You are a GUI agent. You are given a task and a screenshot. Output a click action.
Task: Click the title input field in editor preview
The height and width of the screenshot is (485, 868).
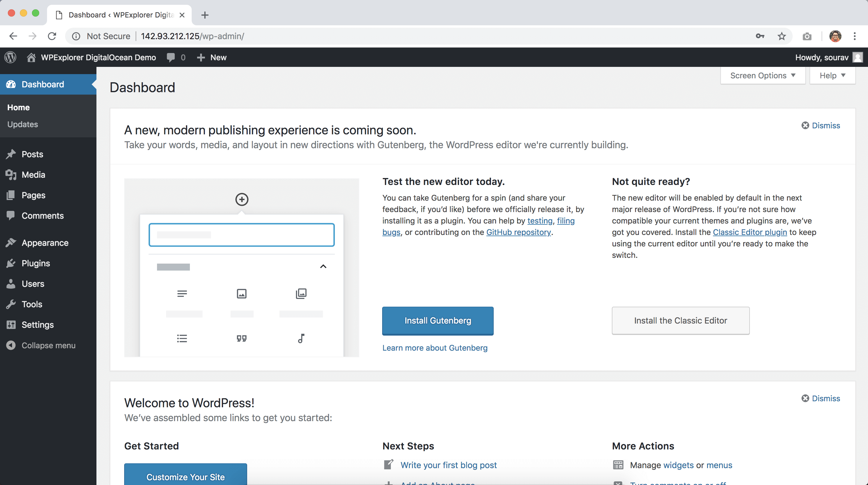[241, 234]
